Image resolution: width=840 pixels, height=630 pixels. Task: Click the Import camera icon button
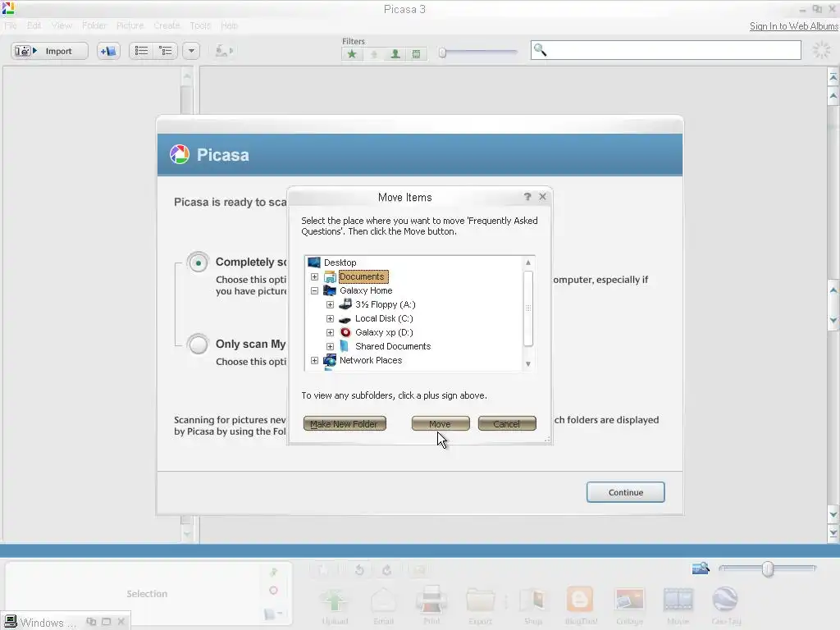pos(49,51)
